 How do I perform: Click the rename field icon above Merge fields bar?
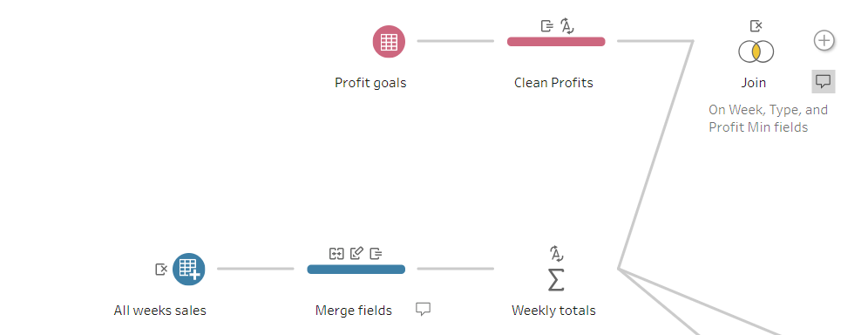tap(376, 254)
